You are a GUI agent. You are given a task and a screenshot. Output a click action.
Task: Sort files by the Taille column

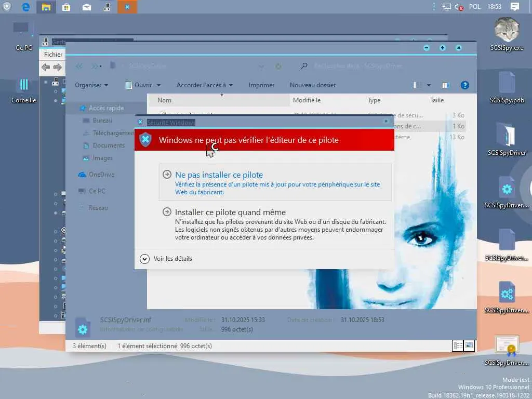[436, 100]
